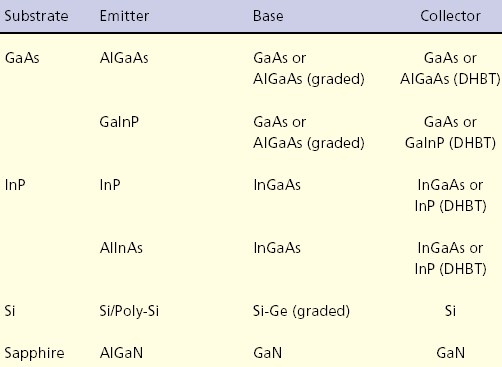This screenshot has width=502, height=367.
Task: Select the GaN collector cell
Action: pos(450,353)
